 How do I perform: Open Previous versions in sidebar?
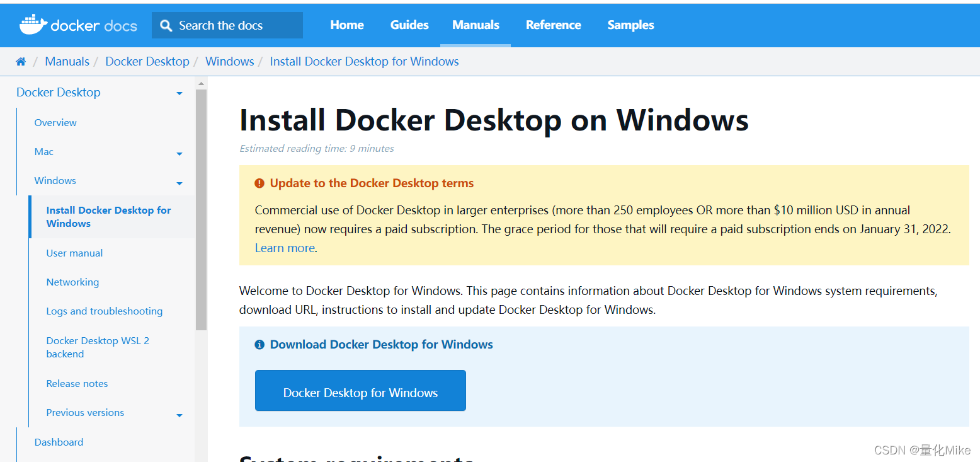(85, 412)
